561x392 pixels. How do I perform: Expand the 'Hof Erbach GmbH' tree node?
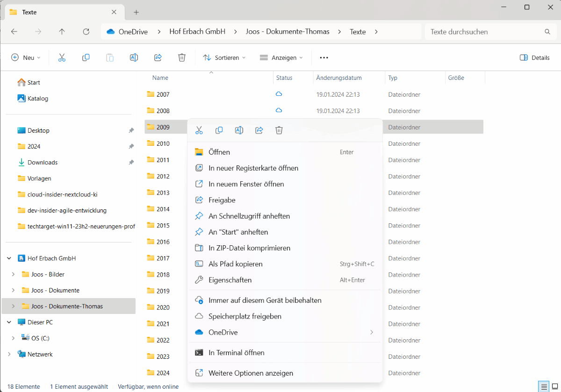coord(9,258)
